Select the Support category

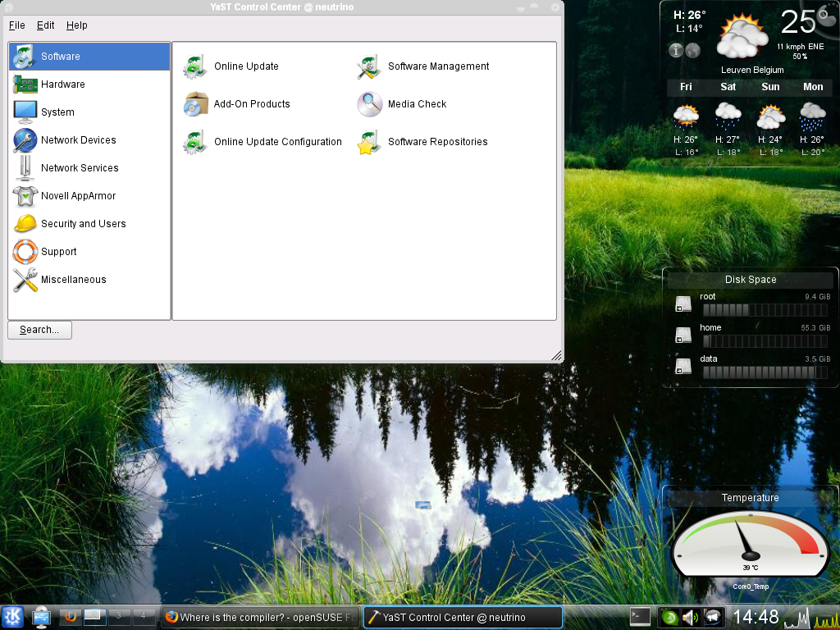tap(89, 251)
